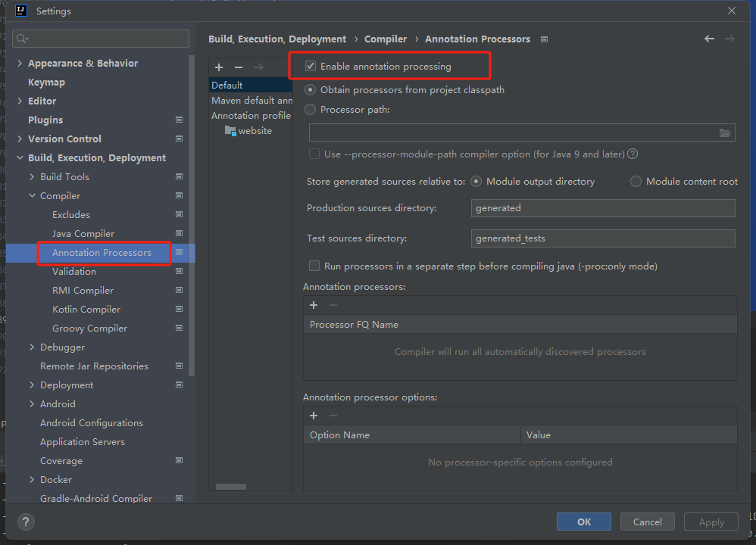This screenshot has width=756, height=545.
Task: Click the help question mark at bottom left
Action: point(25,522)
